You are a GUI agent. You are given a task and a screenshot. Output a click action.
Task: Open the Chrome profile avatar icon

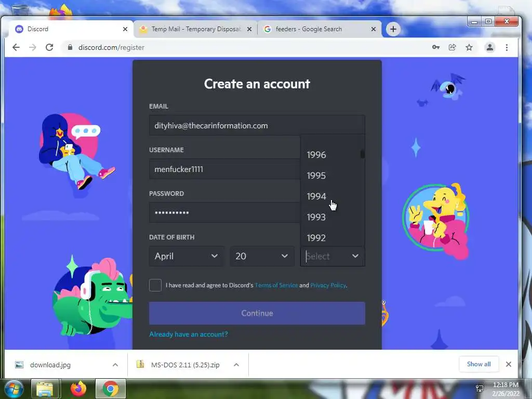[x=489, y=47]
